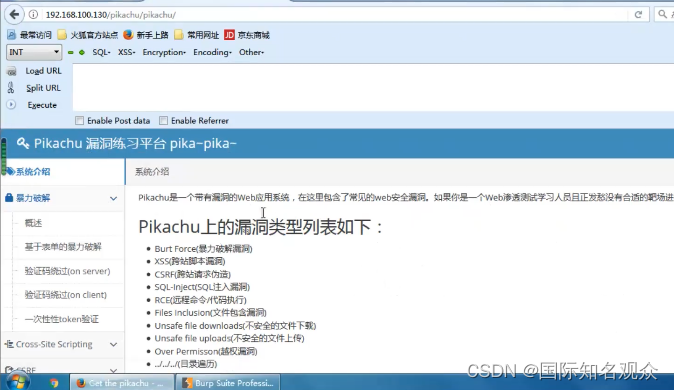The height and width of the screenshot is (390, 674).
Task: Click the Files Inclusion(文件包含漏洞) list item
Action: [x=211, y=313]
